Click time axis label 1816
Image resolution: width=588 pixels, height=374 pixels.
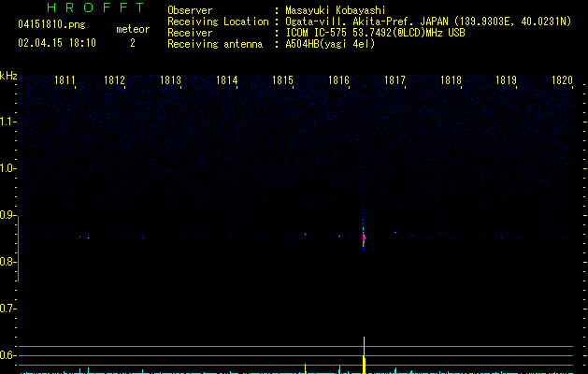tap(339, 80)
